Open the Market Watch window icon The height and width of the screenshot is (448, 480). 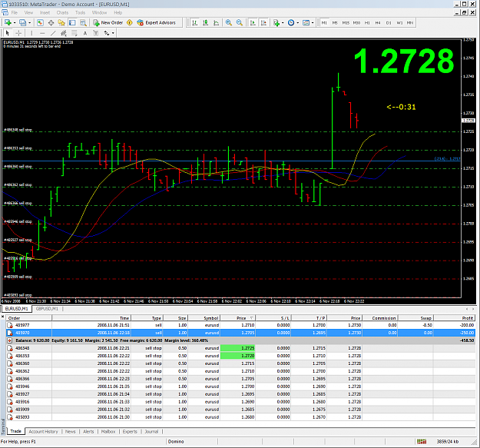(x=40, y=22)
